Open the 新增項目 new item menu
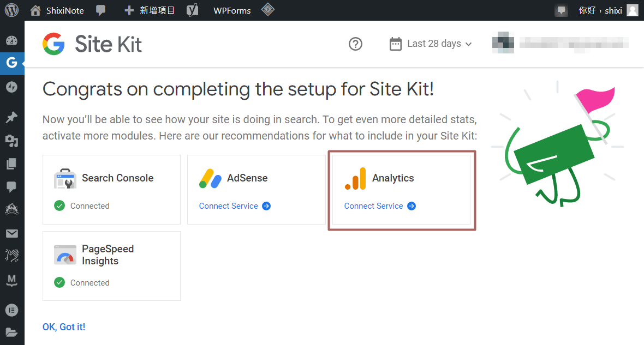 pyautogui.click(x=150, y=10)
